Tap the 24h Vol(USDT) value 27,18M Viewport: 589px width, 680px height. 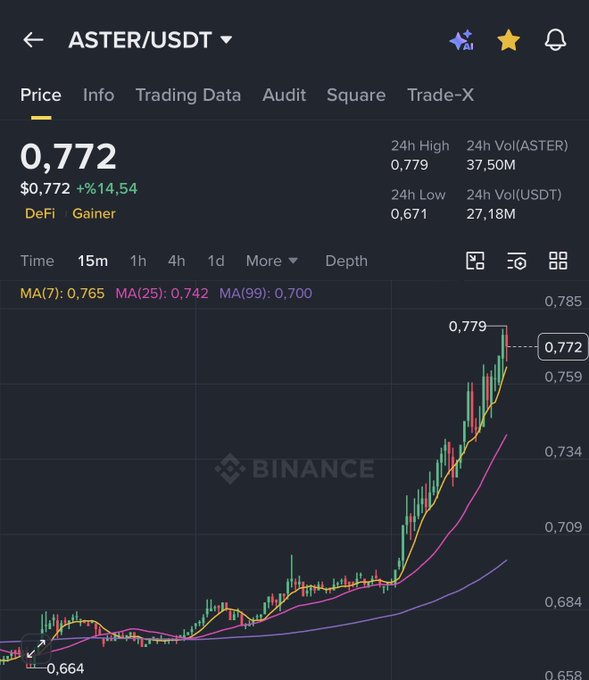491,214
